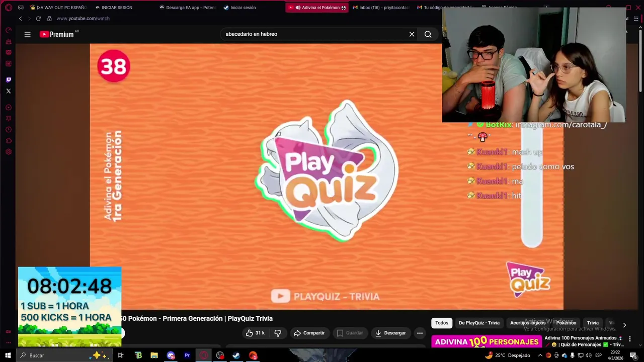Open the YouTube hamburger guide menu

[x=27, y=34]
